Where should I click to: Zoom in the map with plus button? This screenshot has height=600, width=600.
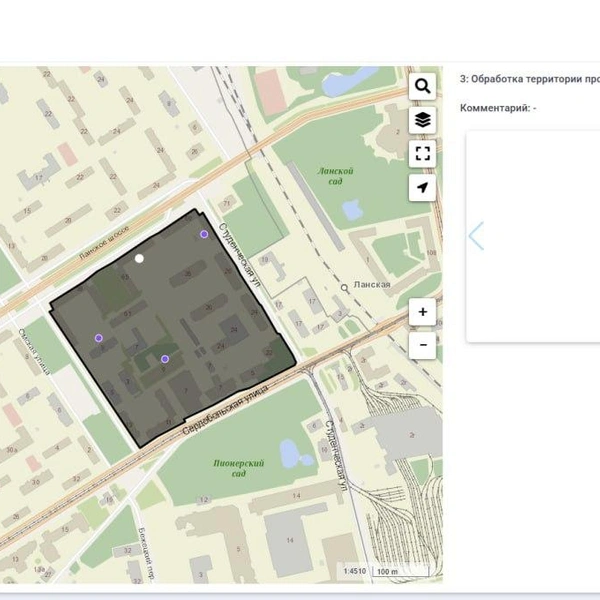[422, 312]
